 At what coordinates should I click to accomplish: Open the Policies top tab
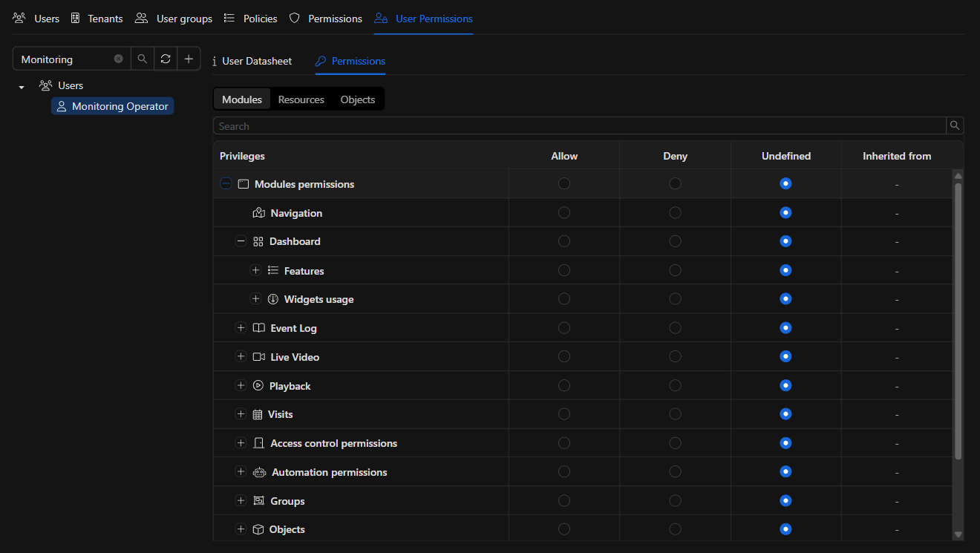251,19
